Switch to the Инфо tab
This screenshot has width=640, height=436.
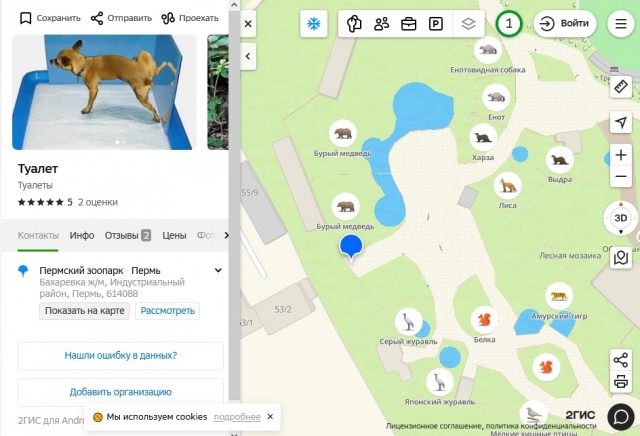82,236
